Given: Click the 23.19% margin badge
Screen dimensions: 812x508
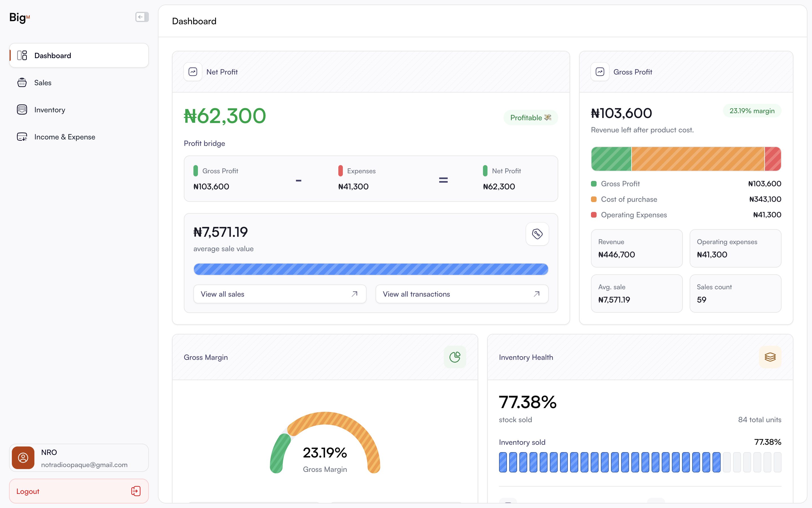Looking at the screenshot, I should (x=752, y=111).
